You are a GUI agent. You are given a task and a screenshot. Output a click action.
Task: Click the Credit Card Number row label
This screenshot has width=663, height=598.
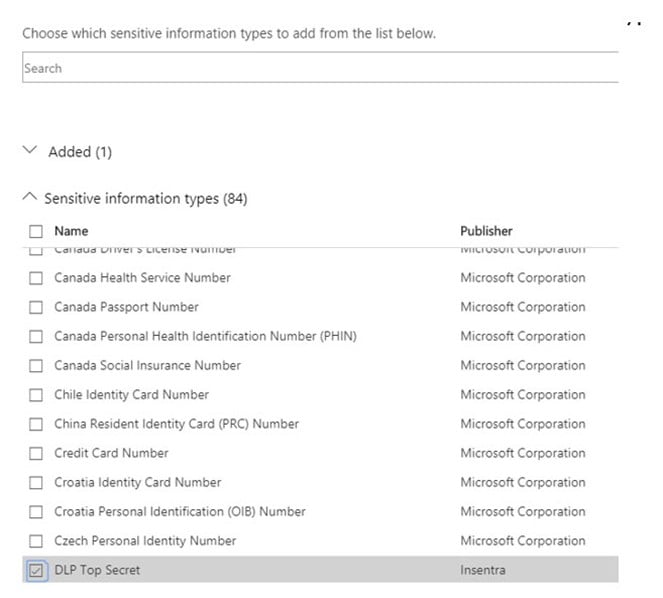(111, 453)
